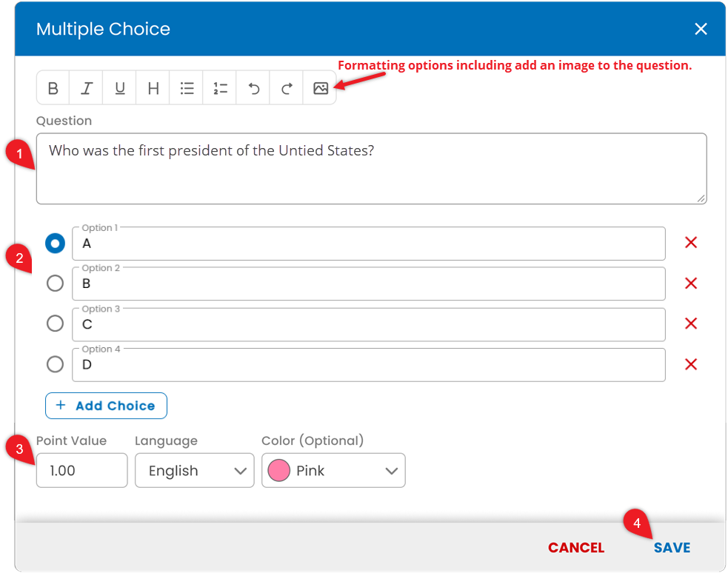The height and width of the screenshot is (573, 728).
Task: Open the Language dropdown showing English
Action: (195, 470)
